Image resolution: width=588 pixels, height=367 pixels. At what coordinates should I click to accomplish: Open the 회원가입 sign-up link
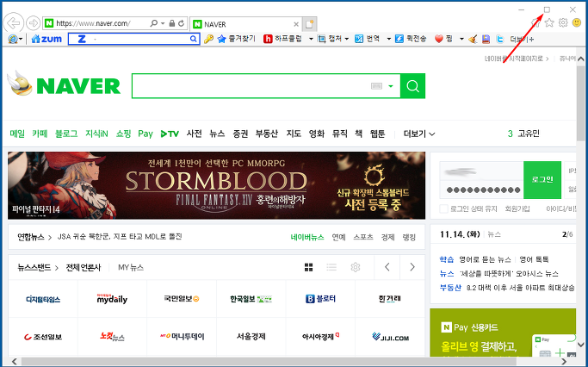(517, 208)
